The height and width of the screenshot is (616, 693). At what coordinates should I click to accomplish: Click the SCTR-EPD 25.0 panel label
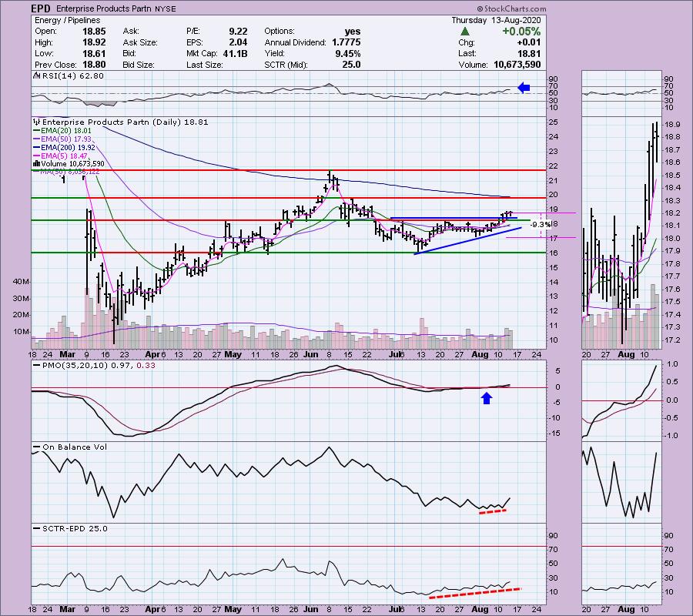point(70,528)
